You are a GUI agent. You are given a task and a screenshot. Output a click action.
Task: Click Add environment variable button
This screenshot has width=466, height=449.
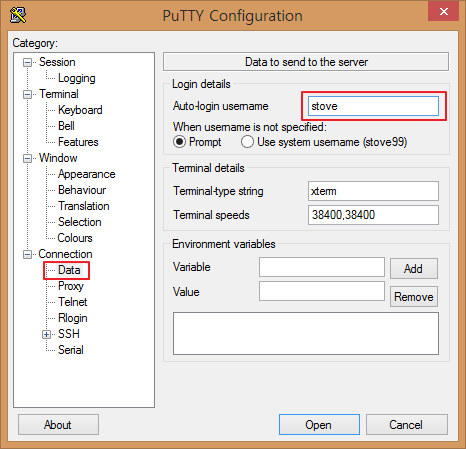[x=414, y=268]
